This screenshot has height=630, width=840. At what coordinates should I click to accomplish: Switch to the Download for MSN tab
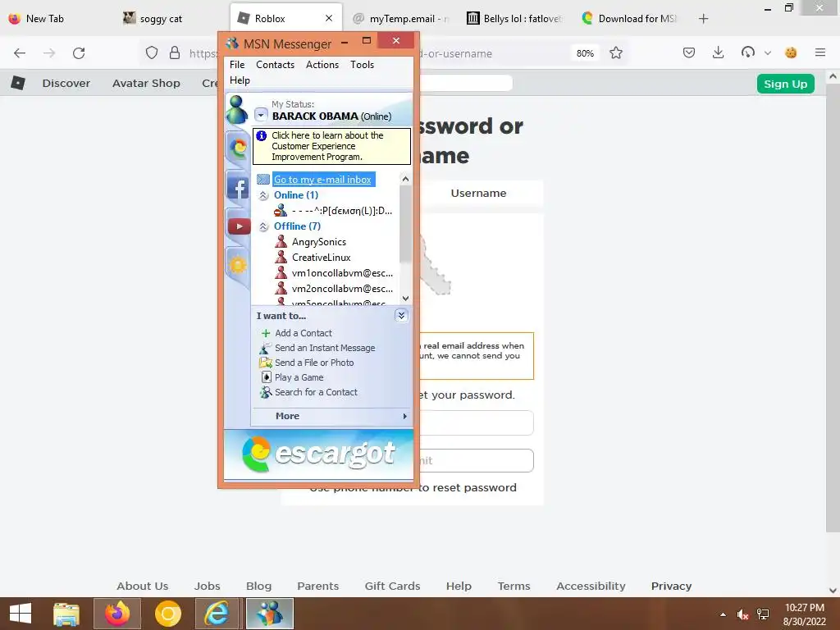pyautogui.click(x=630, y=19)
